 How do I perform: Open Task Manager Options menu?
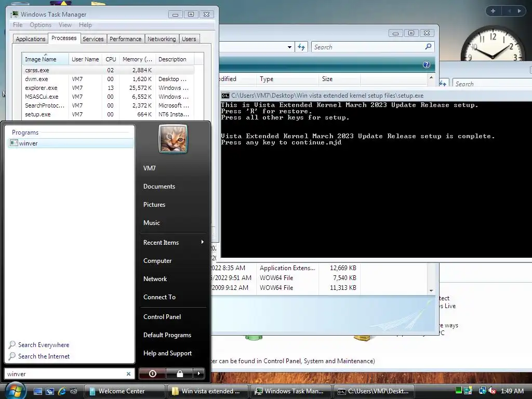coord(41,25)
